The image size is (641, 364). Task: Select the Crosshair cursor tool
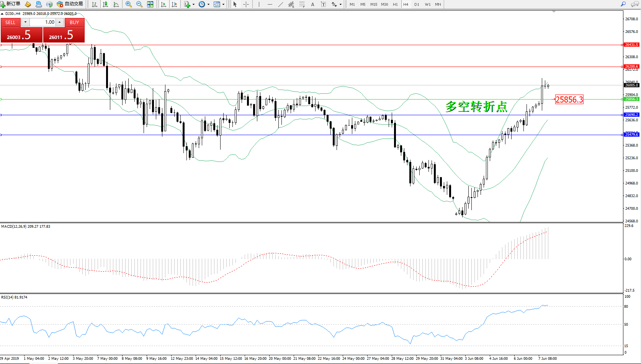[246, 4]
